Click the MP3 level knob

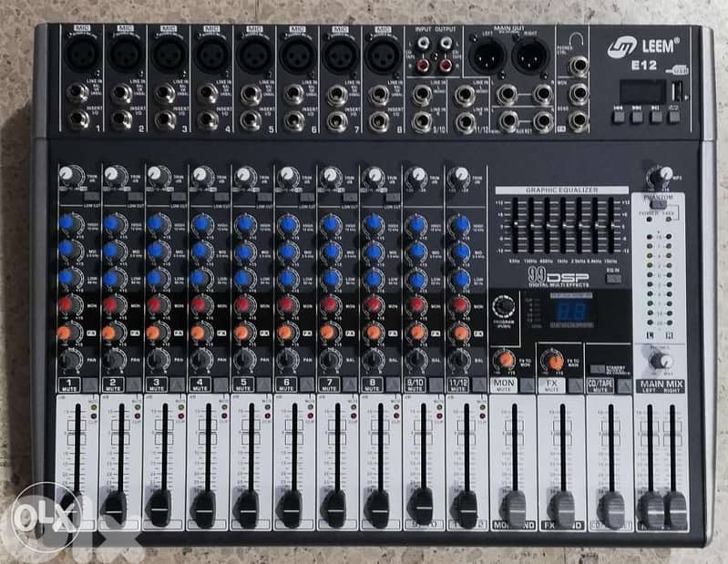[x=662, y=176]
